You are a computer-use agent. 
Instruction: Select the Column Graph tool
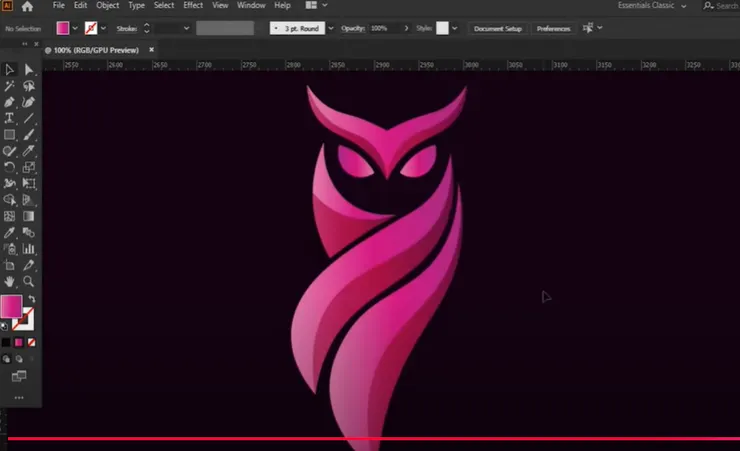point(29,249)
